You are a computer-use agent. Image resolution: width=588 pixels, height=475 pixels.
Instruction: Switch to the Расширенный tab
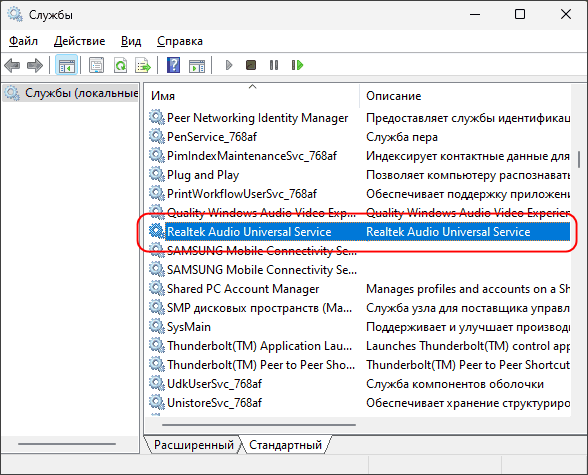click(194, 445)
